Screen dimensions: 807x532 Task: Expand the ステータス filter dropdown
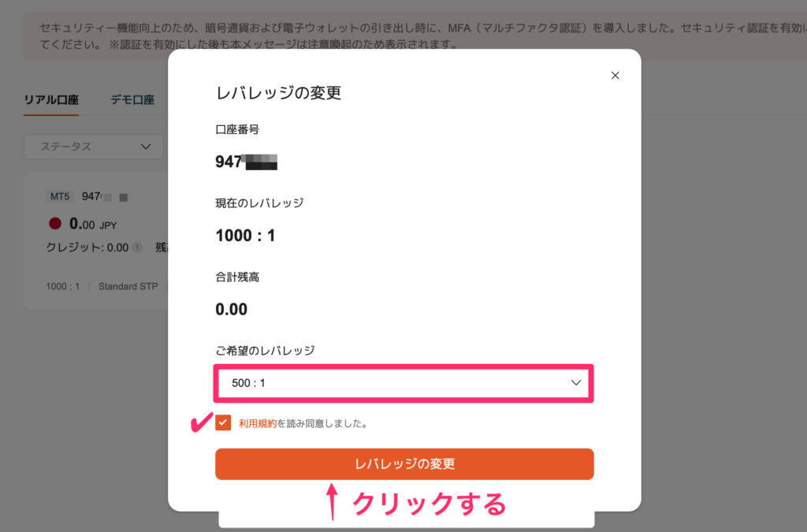[x=93, y=147]
